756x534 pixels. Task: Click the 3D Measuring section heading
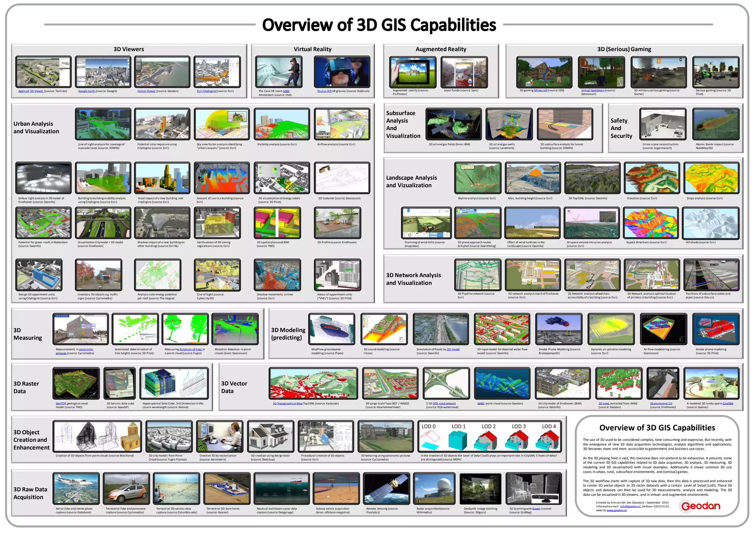pyautogui.click(x=28, y=334)
